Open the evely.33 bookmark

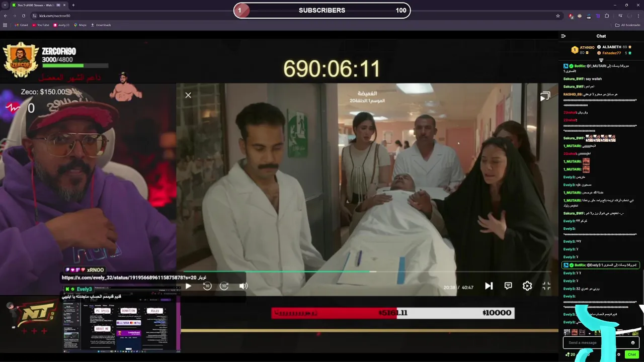pyautogui.click(x=61, y=25)
